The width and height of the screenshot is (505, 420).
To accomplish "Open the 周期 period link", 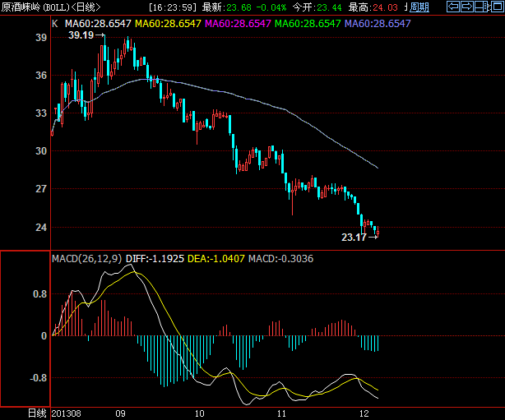I will (x=419, y=7).
